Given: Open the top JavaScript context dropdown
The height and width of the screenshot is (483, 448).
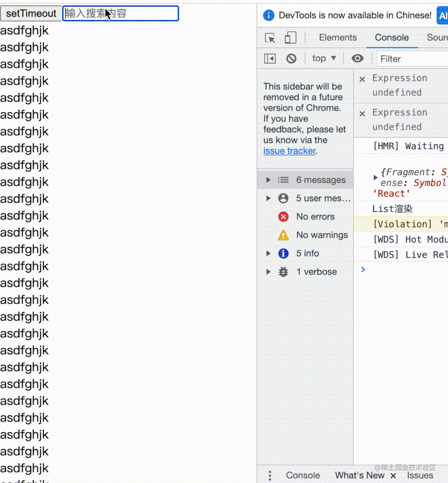Looking at the screenshot, I should (324, 58).
